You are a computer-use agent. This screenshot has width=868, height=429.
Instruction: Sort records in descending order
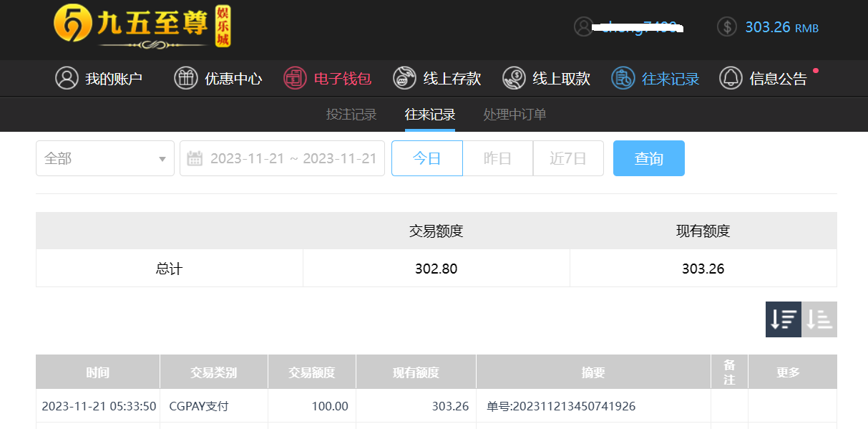784,319
